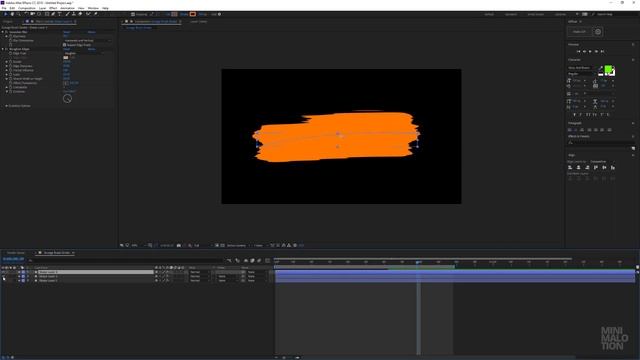
Task: Select the Pen tool
Action: coord(53,14)
